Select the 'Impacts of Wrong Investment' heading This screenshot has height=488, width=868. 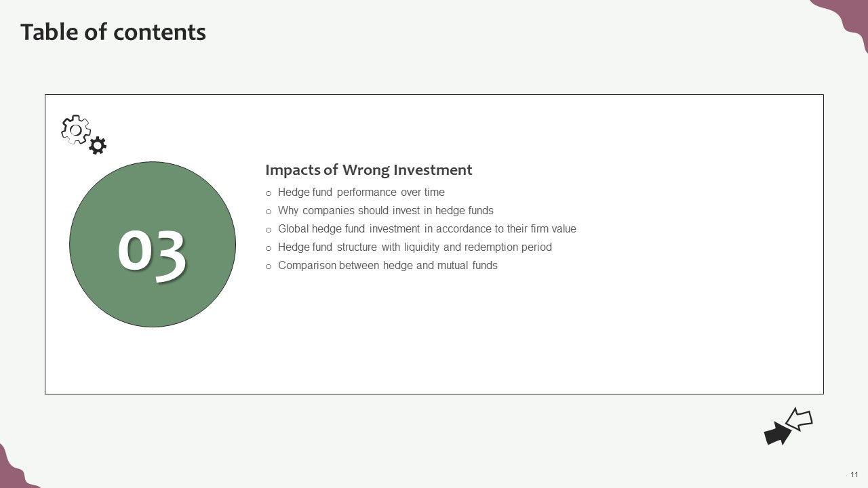(368, 169)
